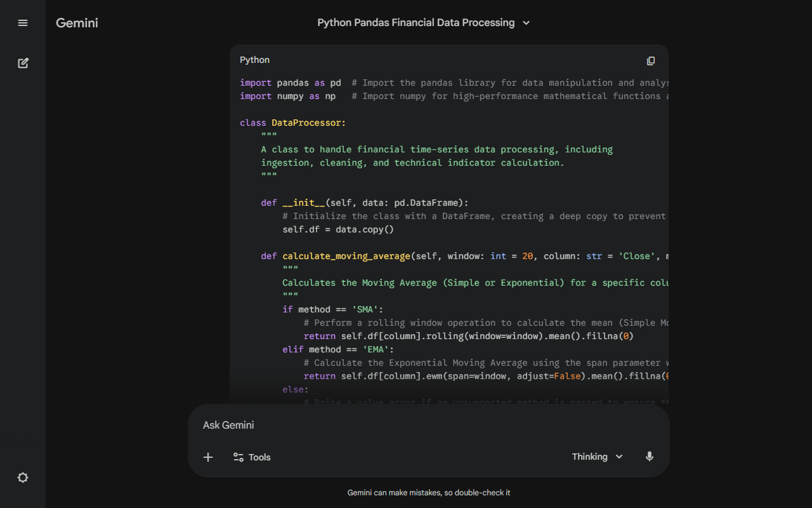
Task: Click the "import pandas as pd" code
Action: pyautogui.click(x=291, y=83)
